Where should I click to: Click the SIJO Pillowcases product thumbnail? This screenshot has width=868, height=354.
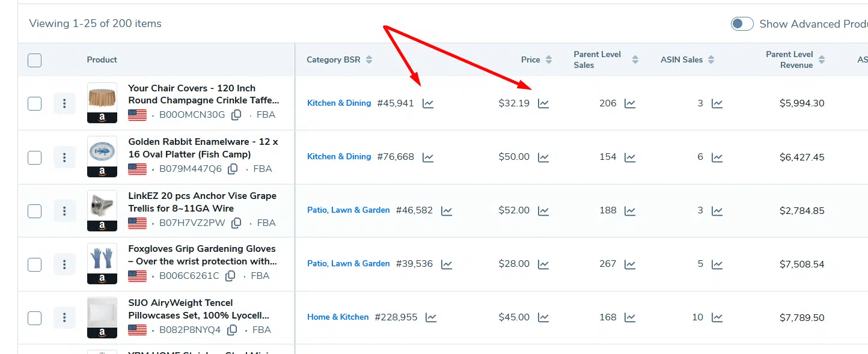click(x=102, y=314)
